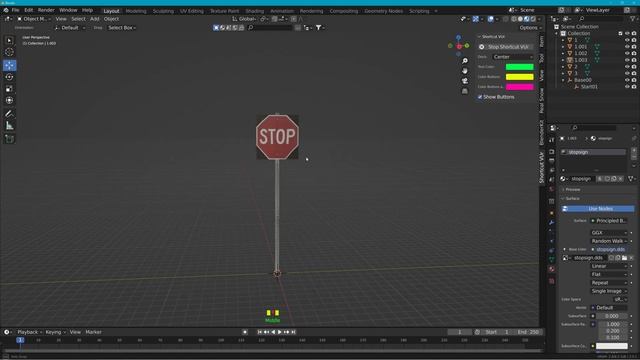This screenshot has height=360, width=640.
Task: Click the green text color swatch
Action: pos(520,67)
